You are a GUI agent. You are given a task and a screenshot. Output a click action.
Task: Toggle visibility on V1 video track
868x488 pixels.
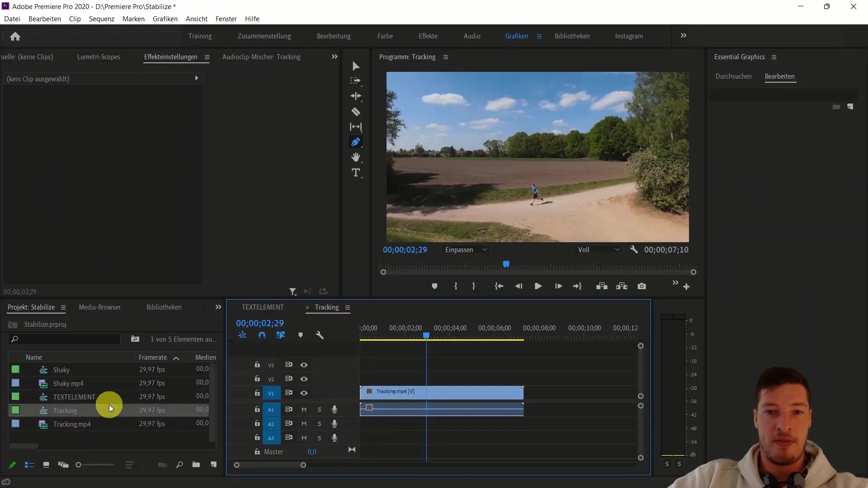click(x=304, y=393)
